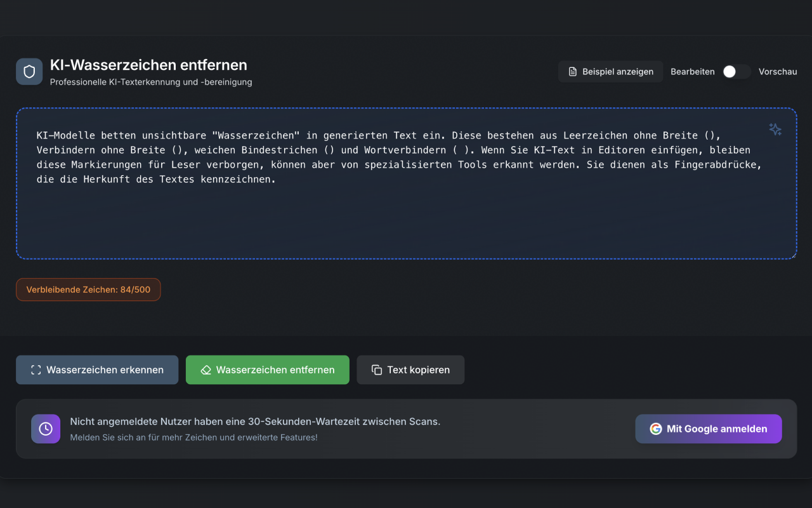
Task: Select the Vorschau mode label
Action: pos(777,72)
